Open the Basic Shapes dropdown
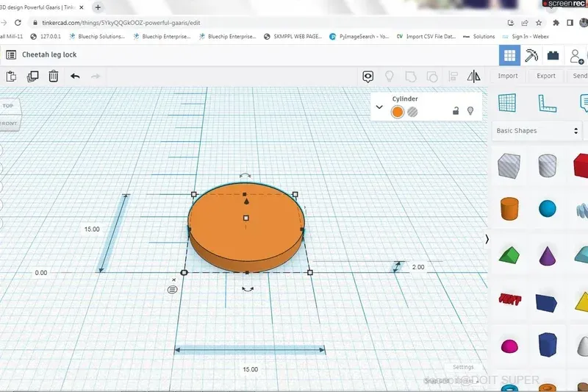Viewport: 588px width, 392px height. coord(537,130)
